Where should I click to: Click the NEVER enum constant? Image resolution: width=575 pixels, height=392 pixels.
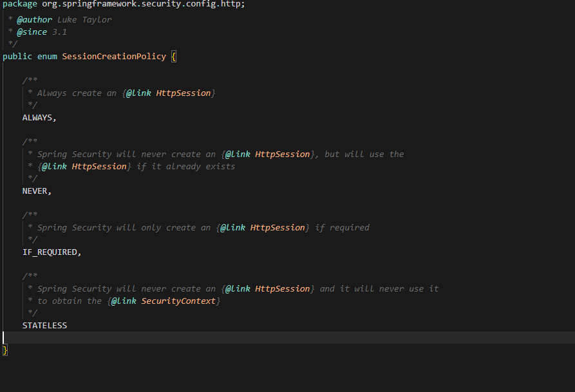[35, 191]
